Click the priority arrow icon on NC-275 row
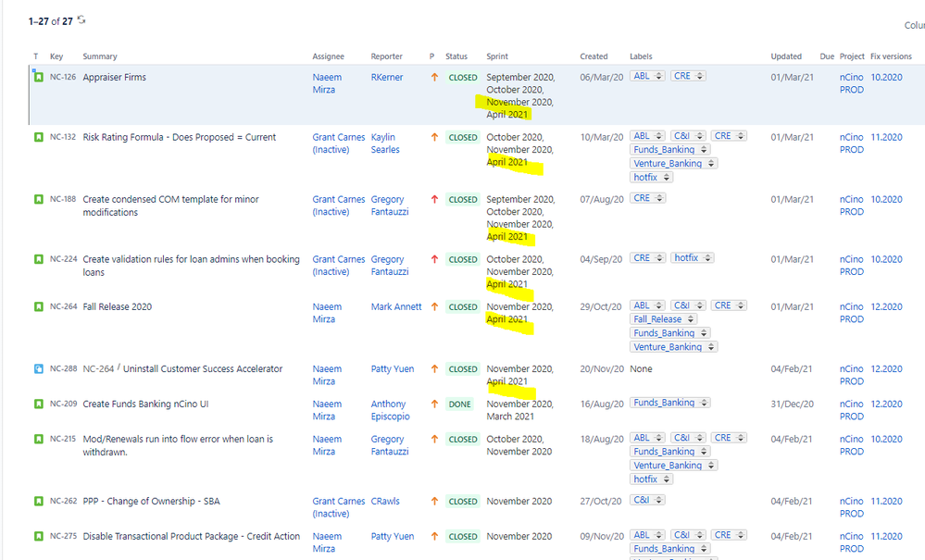Image resolution: width=925 pixels, height=560 pixels. (435, 537)
